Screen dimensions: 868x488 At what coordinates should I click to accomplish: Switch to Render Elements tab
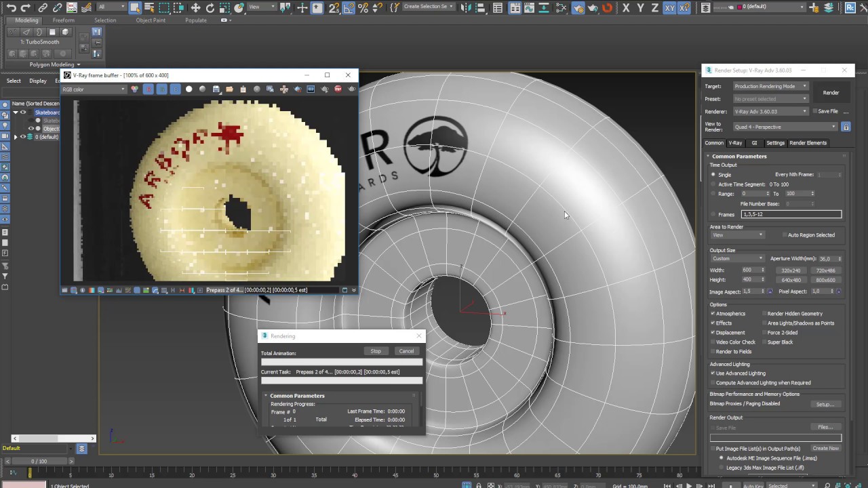click(x=808, y=143)
